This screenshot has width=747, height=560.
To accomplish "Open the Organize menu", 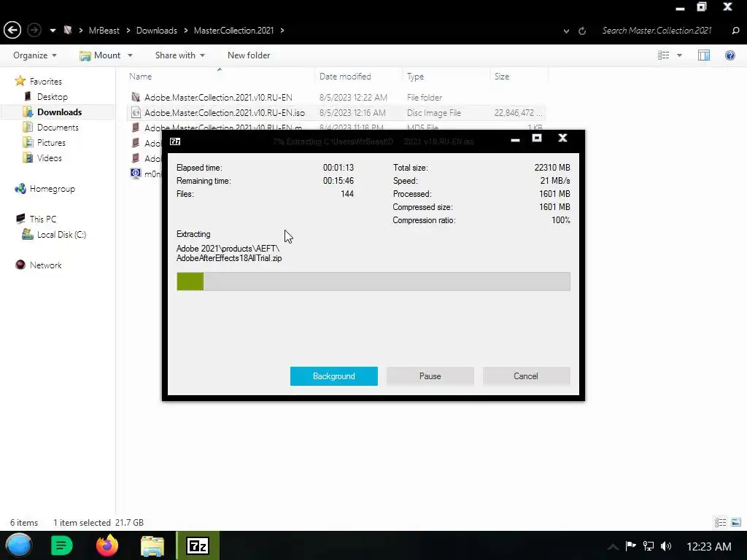I will 35,55.
